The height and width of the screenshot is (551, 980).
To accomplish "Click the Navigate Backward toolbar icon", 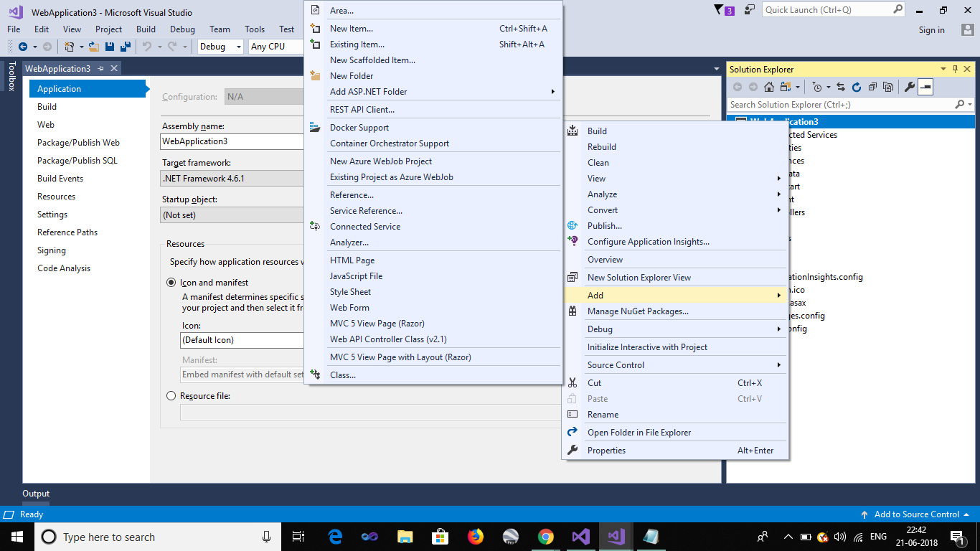I will [23, 47].
